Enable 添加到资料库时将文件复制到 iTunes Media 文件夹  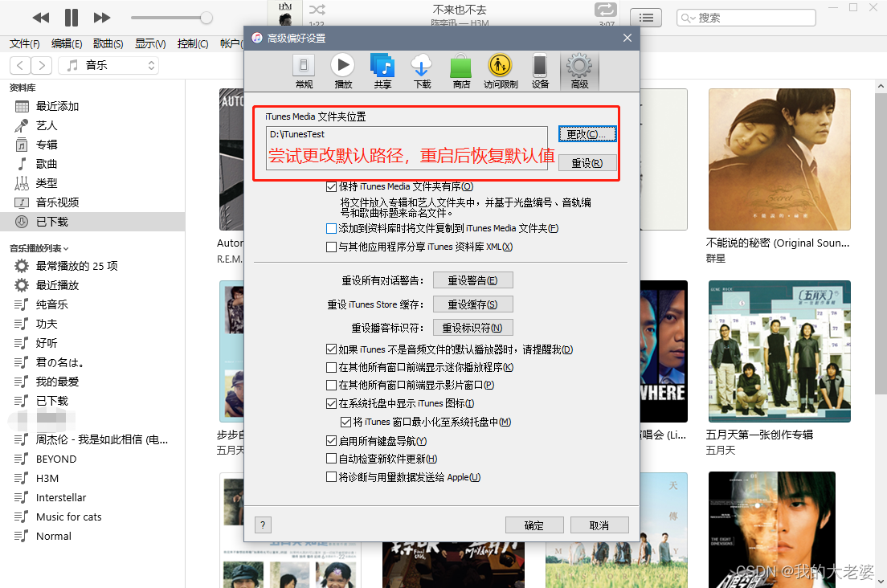pyautogui.click(x=332, y=228)
